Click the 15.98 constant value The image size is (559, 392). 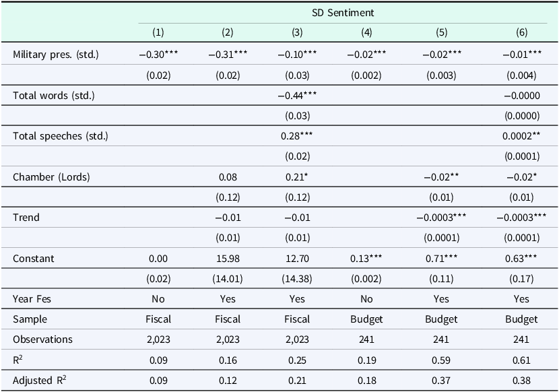[x=228, y=258]
